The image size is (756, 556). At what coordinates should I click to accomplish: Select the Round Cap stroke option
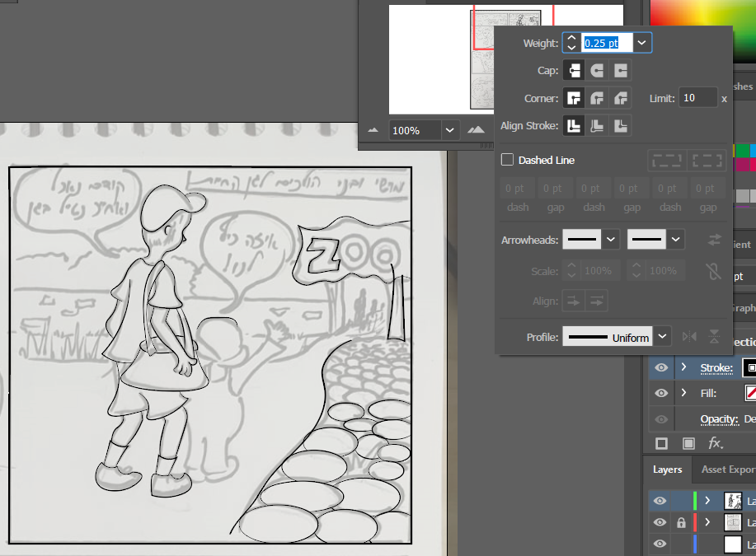[x=597, y=71]
